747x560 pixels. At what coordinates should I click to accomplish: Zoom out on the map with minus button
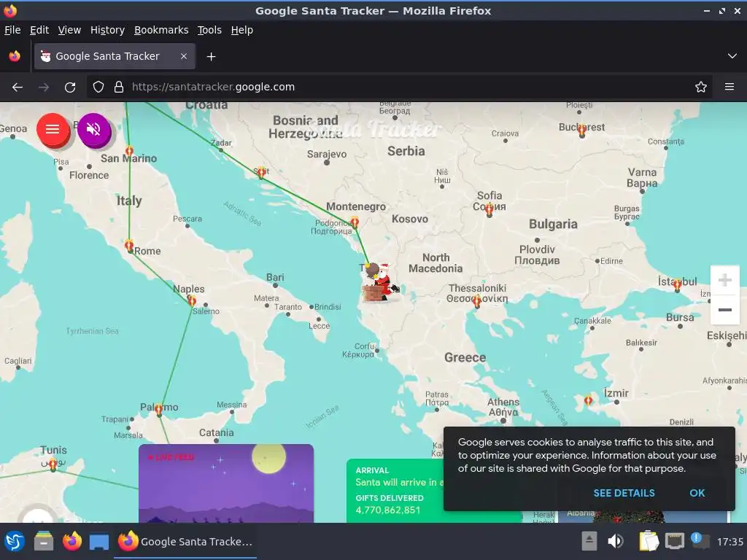tap(724, 309)
